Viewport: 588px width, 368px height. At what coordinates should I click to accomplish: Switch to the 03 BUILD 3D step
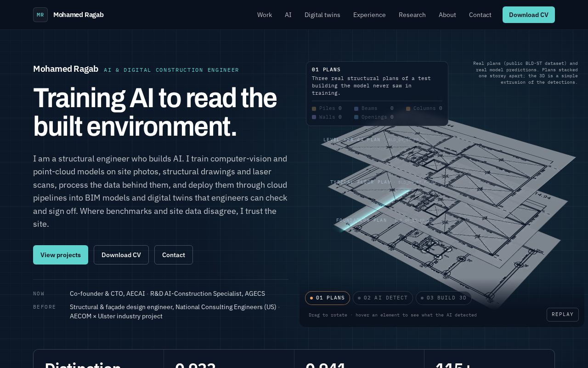pyautogui.click(x=444, y=298)
